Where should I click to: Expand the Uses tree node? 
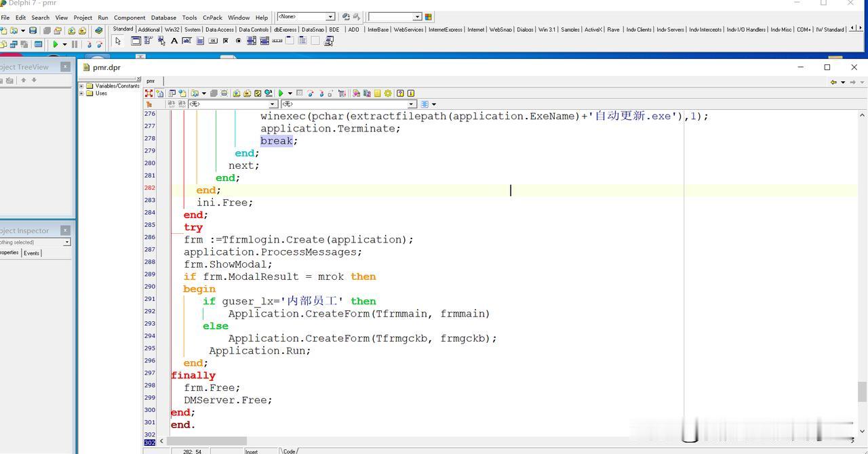pos(81,94)
